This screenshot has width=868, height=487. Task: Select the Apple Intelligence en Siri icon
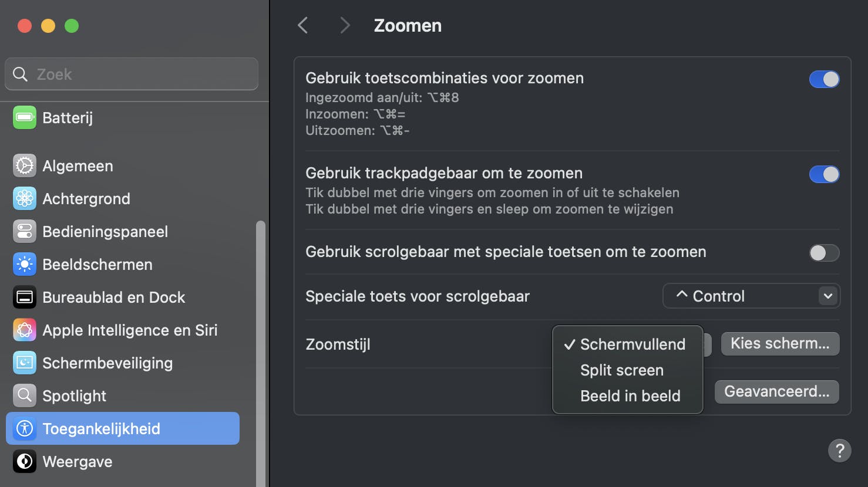(24, 330)
